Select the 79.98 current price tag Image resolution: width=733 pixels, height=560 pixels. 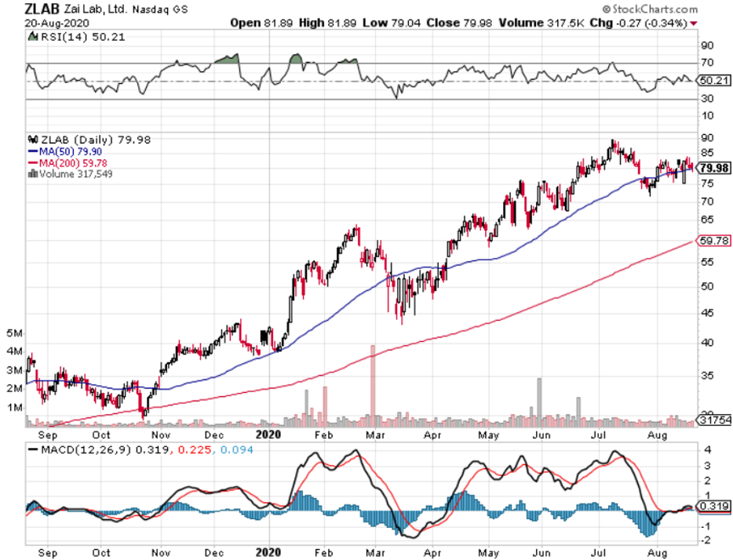(713, 168)
